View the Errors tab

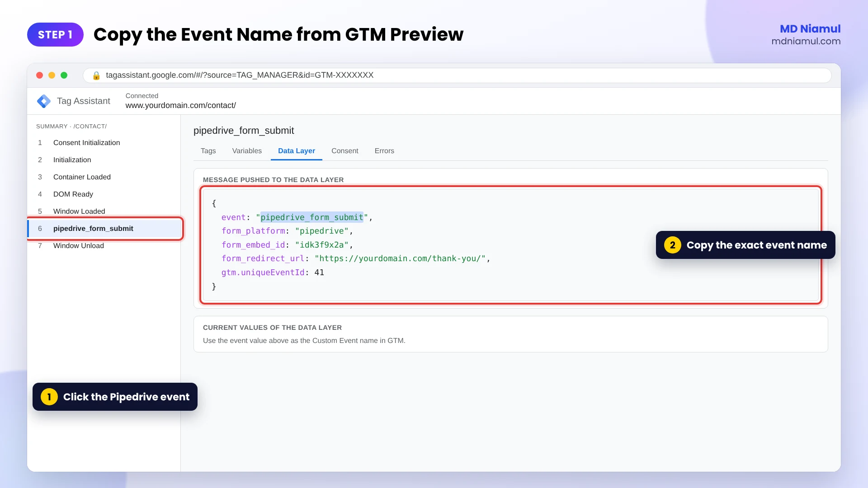(384, 151)
